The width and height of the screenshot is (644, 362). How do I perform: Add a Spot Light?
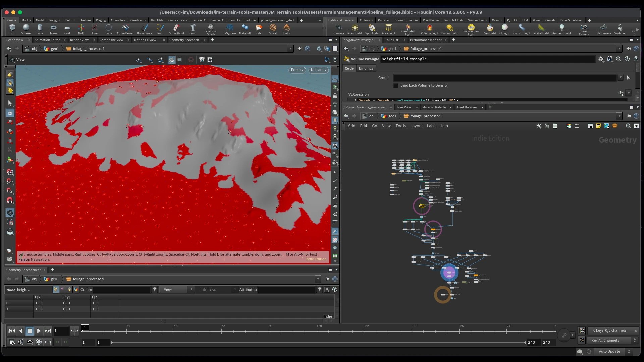pos(372,29)
